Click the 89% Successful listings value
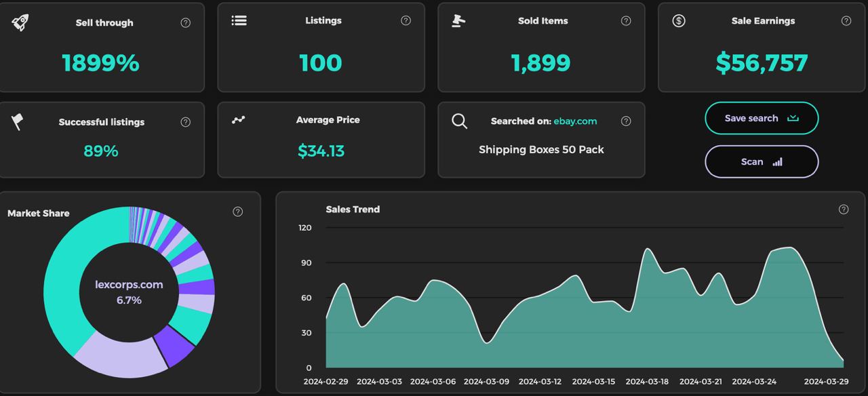The width and height of the screenshot is (868, 396). pos(100,151)
